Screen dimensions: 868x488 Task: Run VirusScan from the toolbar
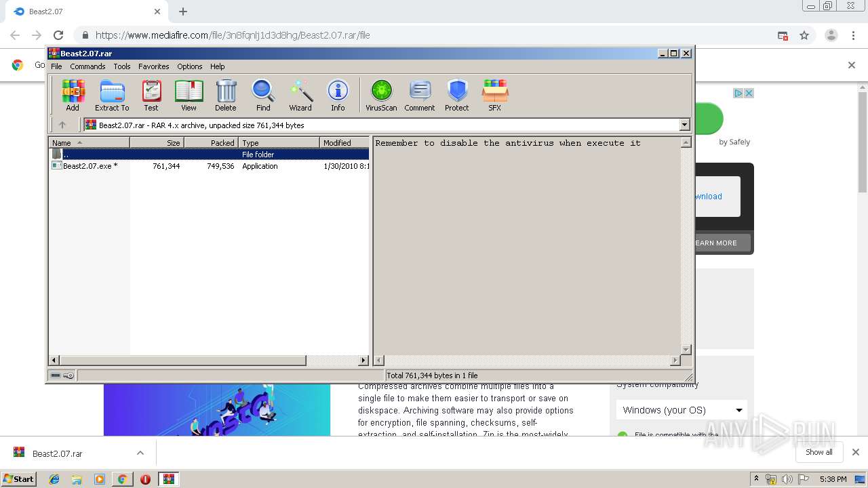[381, 96]
